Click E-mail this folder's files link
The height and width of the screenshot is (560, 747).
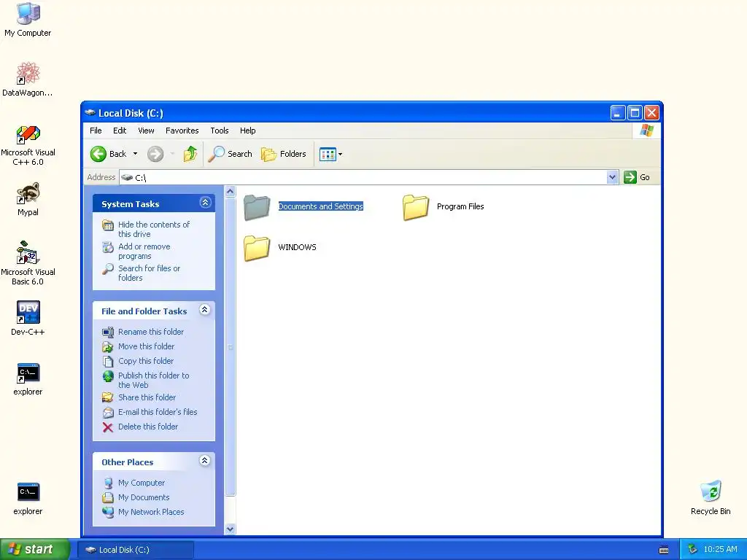(x=158, y=413)
